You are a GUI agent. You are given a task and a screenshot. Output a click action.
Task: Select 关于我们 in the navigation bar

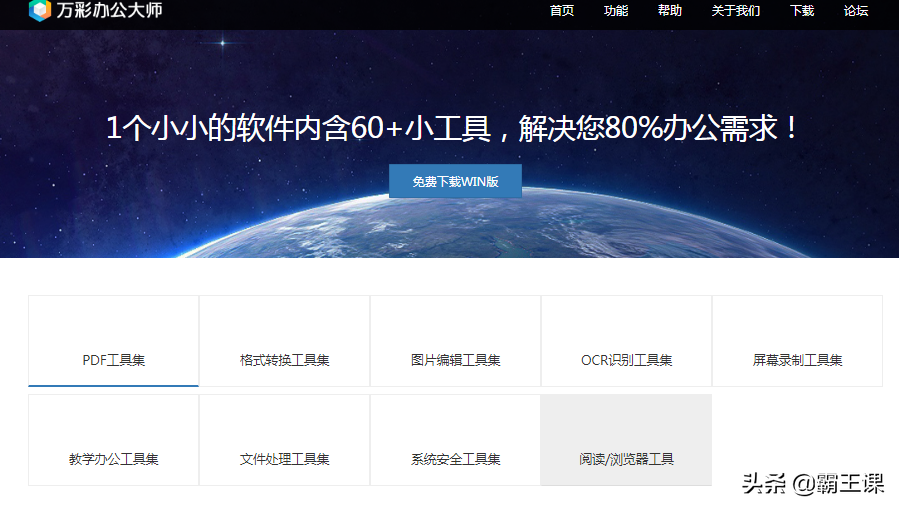click(x=736, y=11)
